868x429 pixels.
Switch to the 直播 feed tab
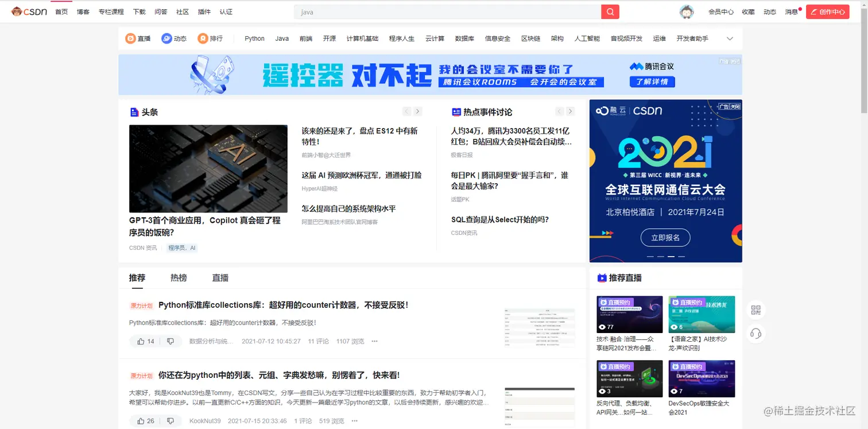click(220, 278)
